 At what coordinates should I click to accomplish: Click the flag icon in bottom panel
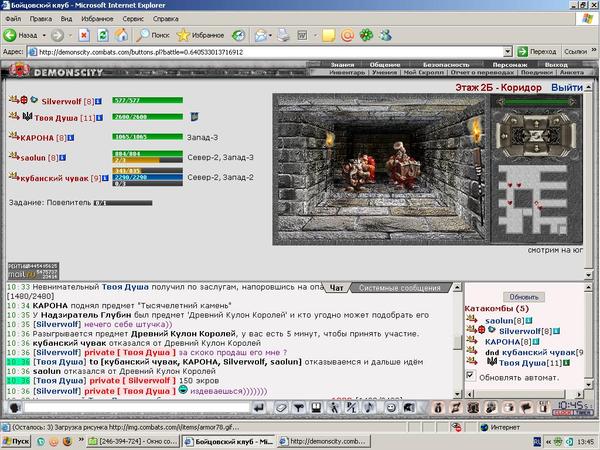coord(526,408)
